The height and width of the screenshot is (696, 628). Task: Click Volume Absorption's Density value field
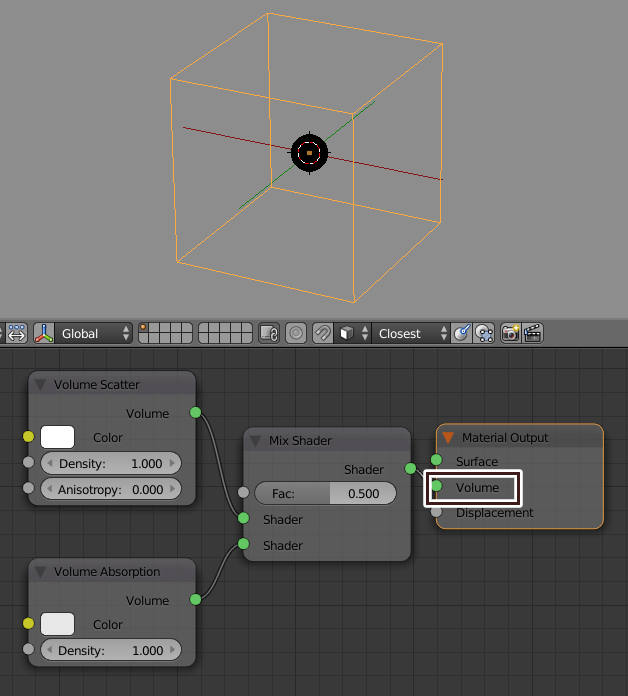pyautogui.click(x=111, y=650)
